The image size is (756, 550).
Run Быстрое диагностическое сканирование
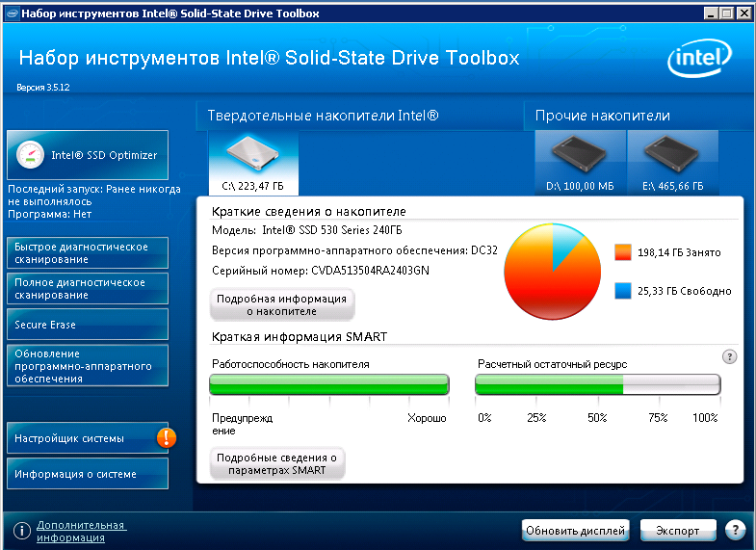(x=88, y=252)
